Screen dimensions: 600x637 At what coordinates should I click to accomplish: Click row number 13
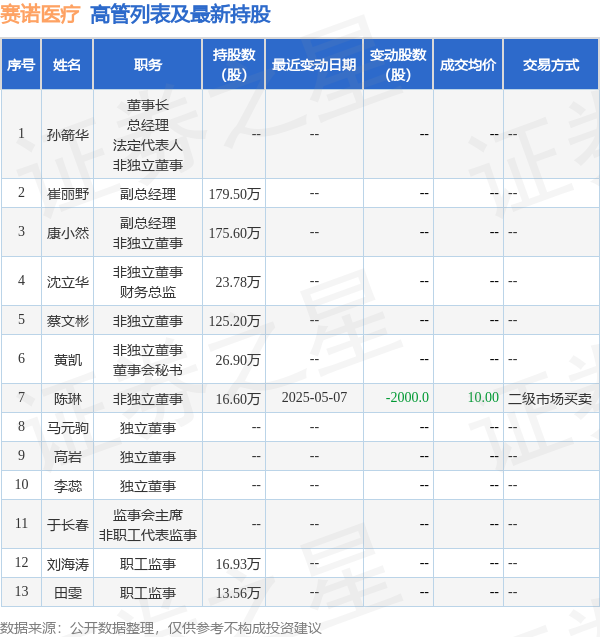(x=22, y=592)
